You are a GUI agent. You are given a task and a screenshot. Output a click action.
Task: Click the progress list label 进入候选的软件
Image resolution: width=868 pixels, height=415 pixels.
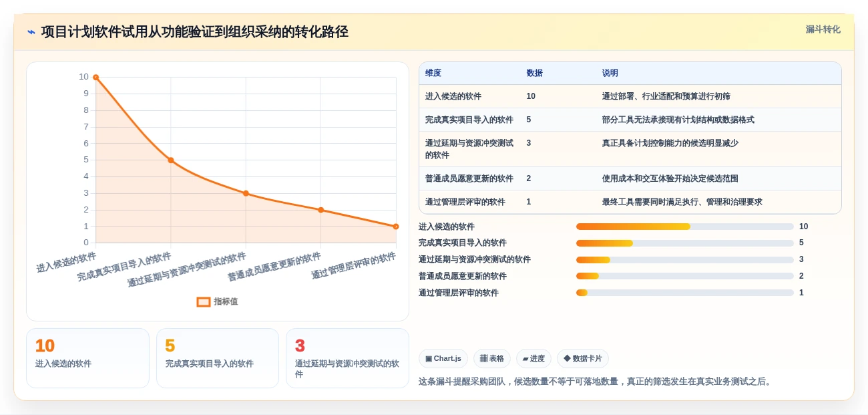pos(447,227)
